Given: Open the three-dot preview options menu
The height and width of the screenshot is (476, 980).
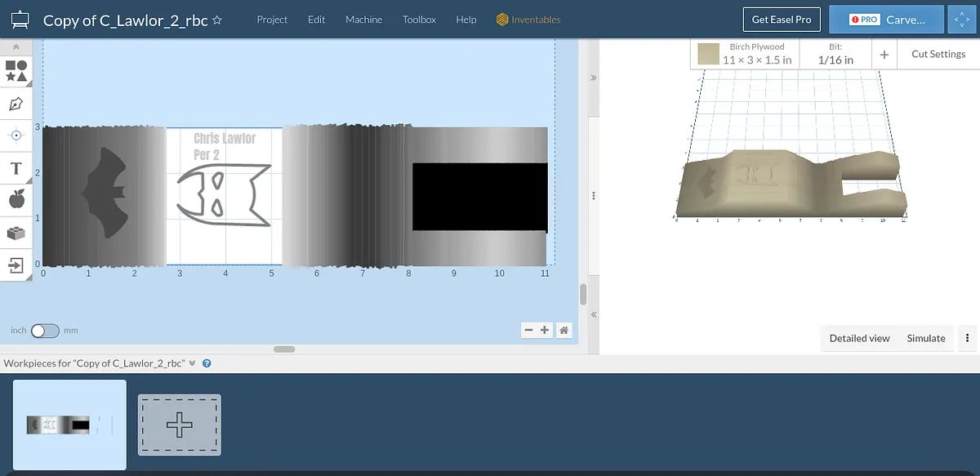Looking at the screenshot, I should 967,338.
